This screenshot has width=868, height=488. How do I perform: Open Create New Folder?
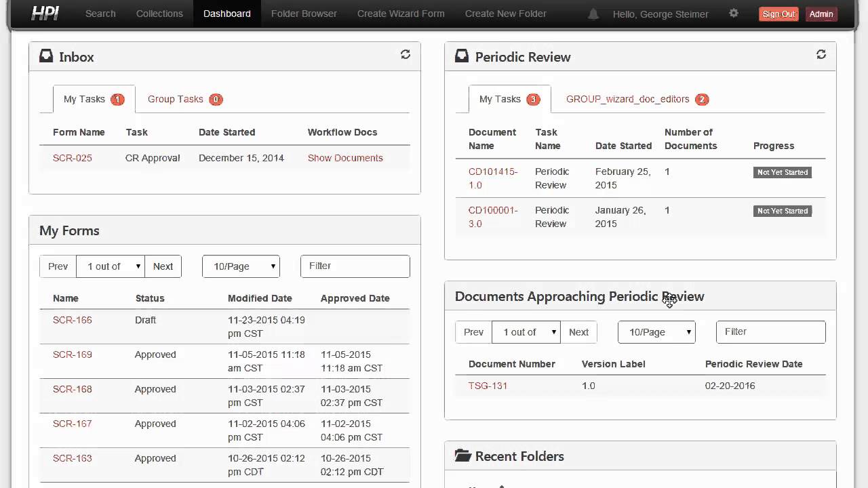coord(506,14)
